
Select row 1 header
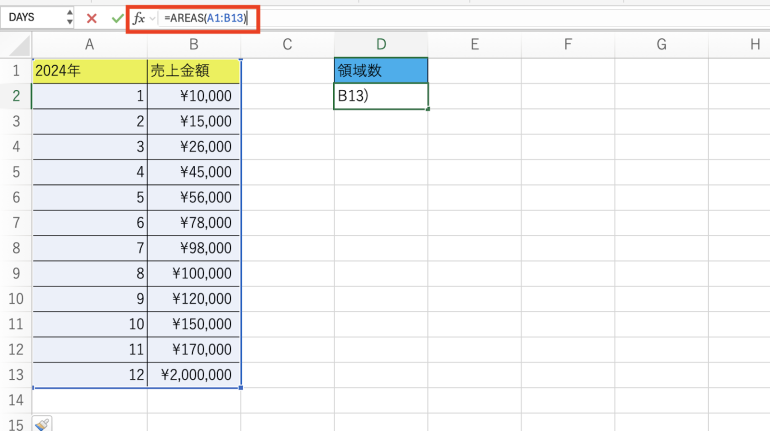pyautogui.click(x=16, y=71)
